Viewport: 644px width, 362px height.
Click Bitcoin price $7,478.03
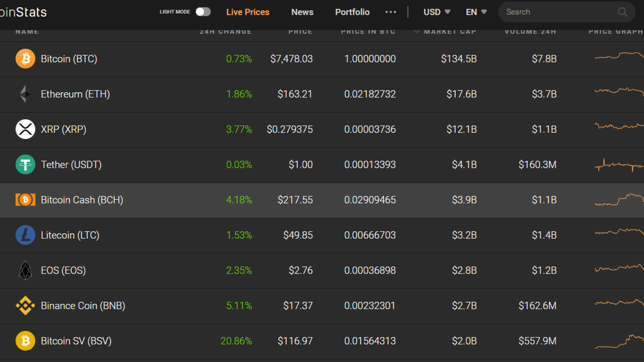tap(291, 59)
